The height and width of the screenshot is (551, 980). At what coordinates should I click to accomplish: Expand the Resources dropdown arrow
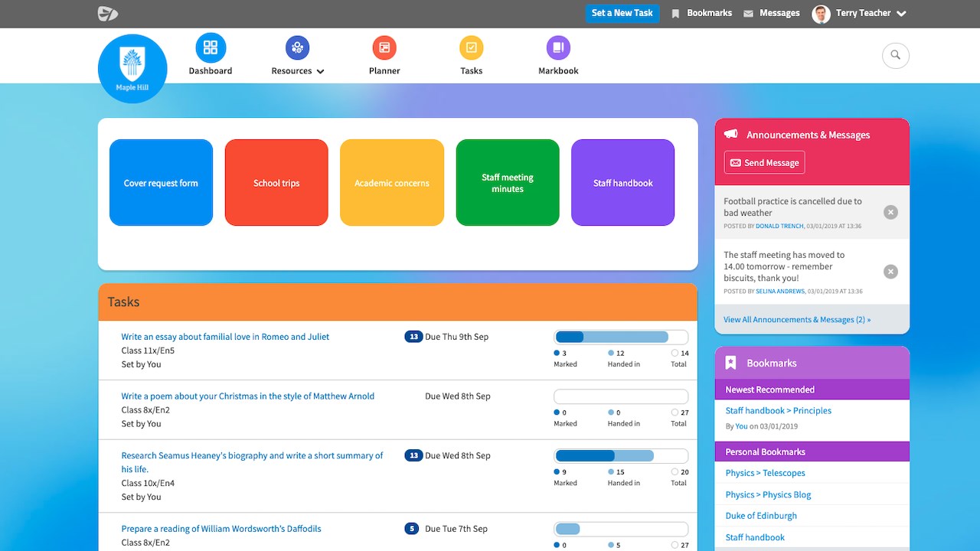320,71
